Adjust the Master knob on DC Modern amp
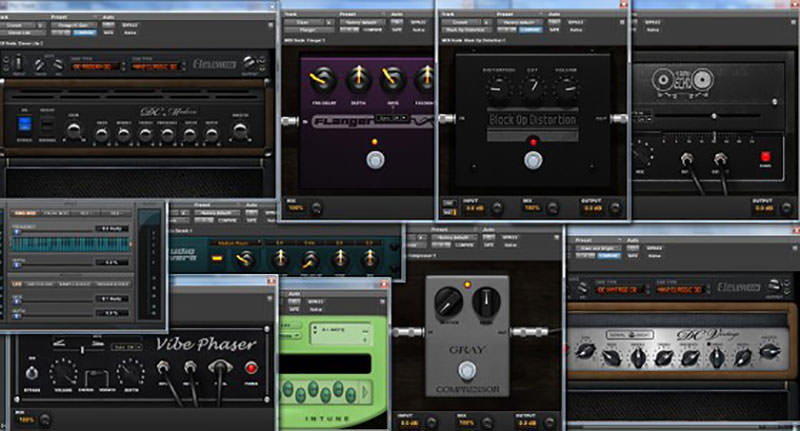This screenshot has height=431, width=800. point(240,131)
